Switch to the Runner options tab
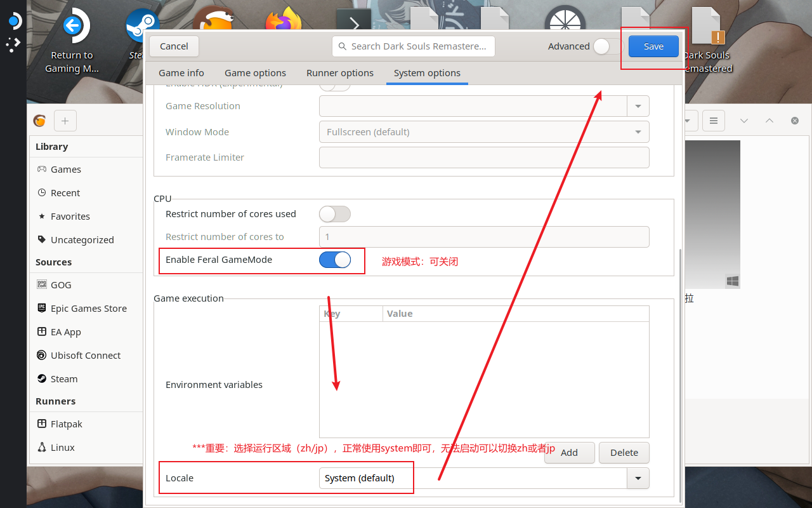Screen dimensions: 812x508 [340, 73]
